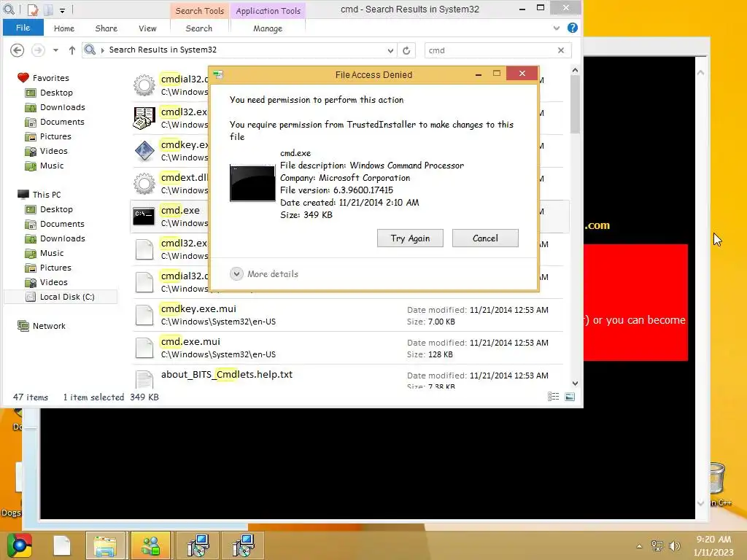
Task: Open Local Disk (C:)
Action: 66,297
